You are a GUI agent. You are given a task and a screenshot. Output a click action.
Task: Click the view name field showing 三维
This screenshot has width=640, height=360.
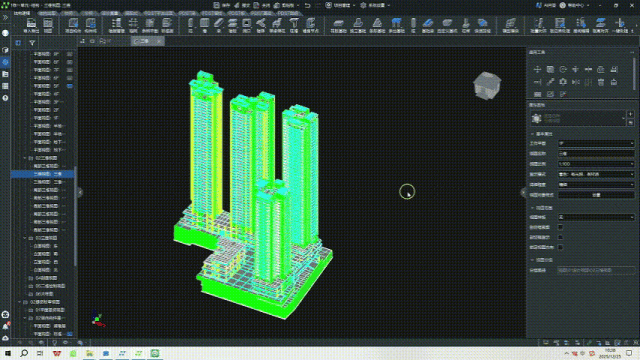coord(596,153)
